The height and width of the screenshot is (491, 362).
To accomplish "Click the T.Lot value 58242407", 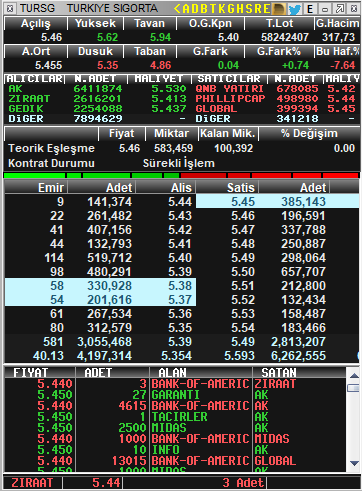I will coord(285,37).
